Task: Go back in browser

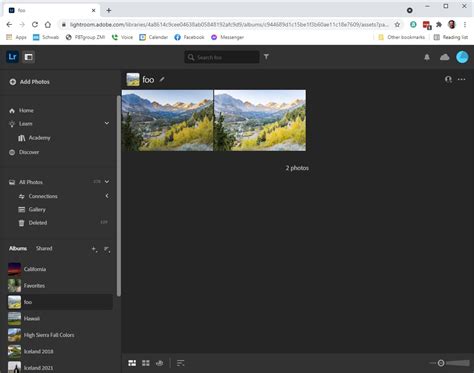Action: coord(9,24)
